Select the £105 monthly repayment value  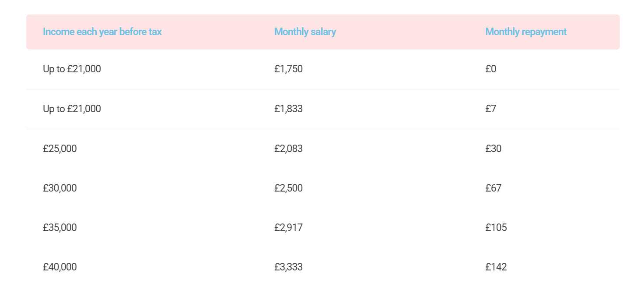point(496,227)
